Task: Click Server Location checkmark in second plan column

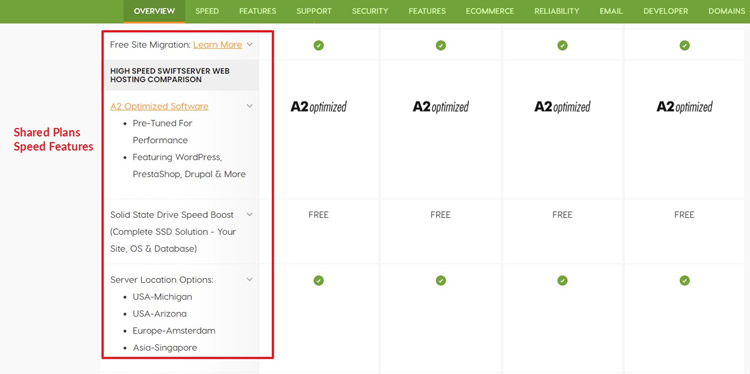Action: point(441,280)
